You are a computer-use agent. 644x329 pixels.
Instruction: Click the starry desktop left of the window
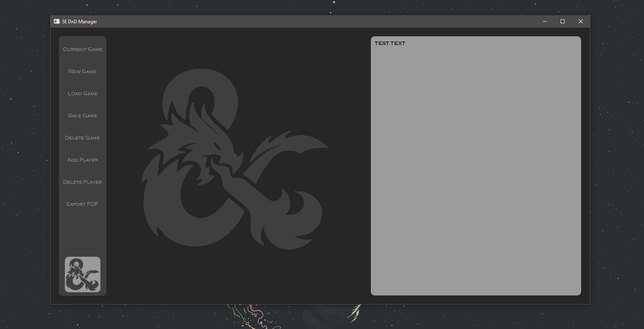click(25, 158)
